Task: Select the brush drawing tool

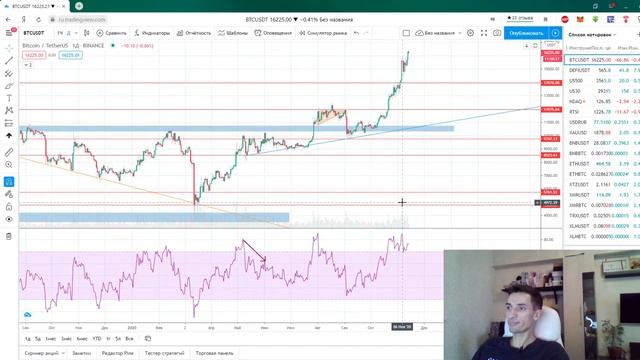Action: click(x=9, y=86)
